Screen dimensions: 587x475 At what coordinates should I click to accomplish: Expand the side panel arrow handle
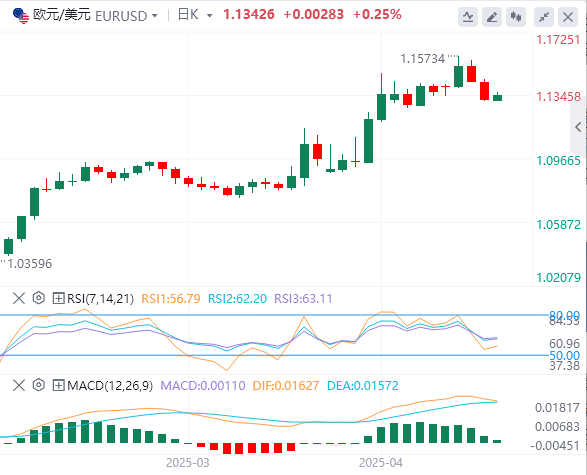tap(578, 127)
